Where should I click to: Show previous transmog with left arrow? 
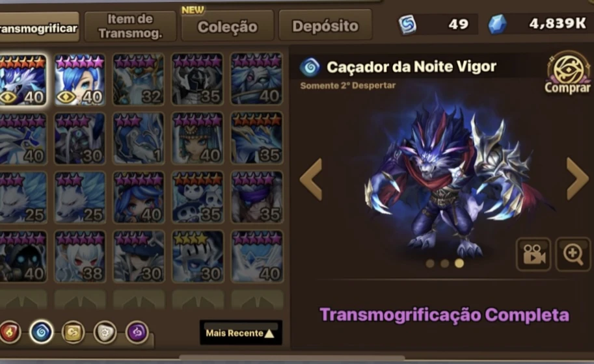point(311,179)
